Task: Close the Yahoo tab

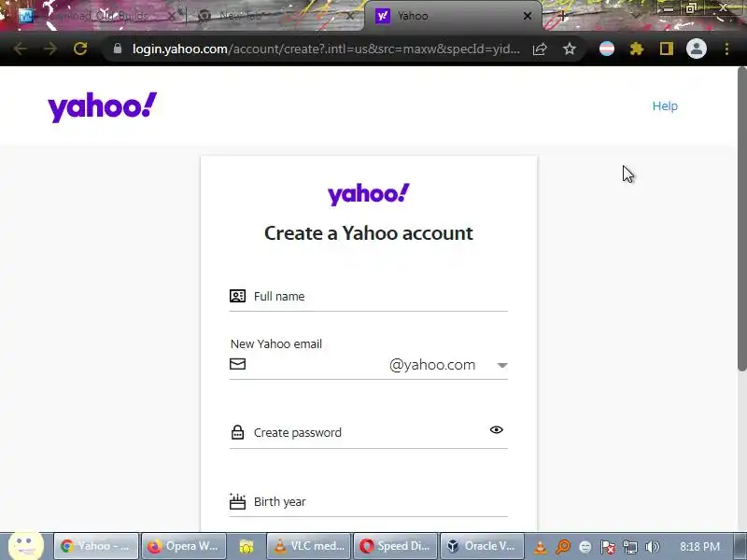Action: click(x=528, y=16)
